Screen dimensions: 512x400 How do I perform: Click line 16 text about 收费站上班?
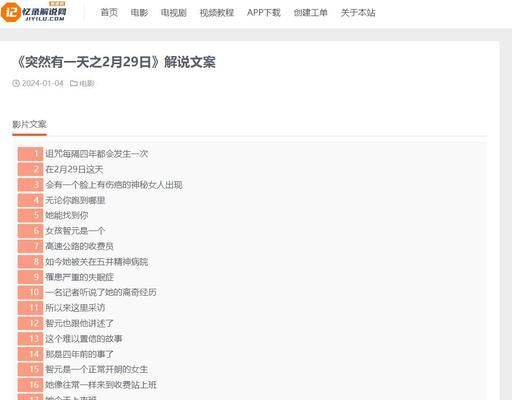(x=101, y=385)
